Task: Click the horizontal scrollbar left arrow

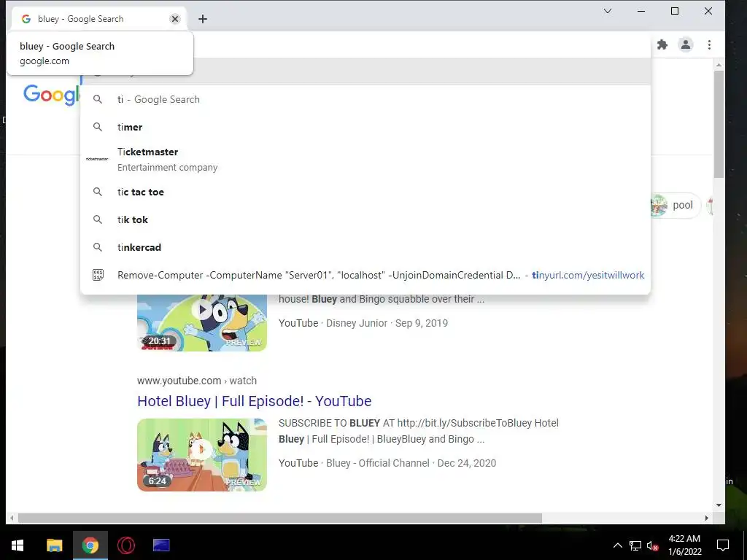Action: click(x=12, y=518)
